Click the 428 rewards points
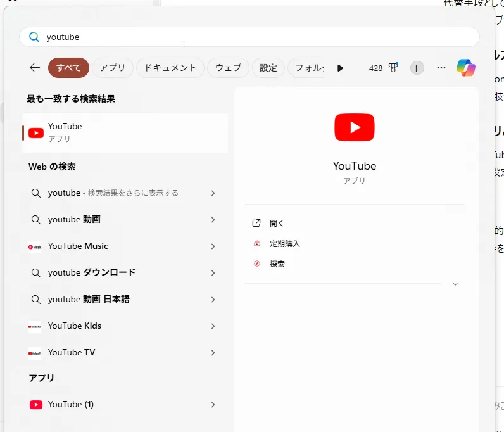This screenshot has width=504, height=432. pyautogui.click(x=375, y=68)
